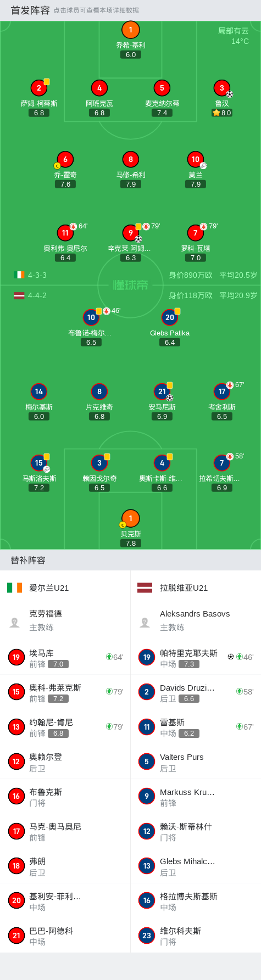Open Glebs Patika number 20 icon
261x980 pixels.
[x=170, y=317]
